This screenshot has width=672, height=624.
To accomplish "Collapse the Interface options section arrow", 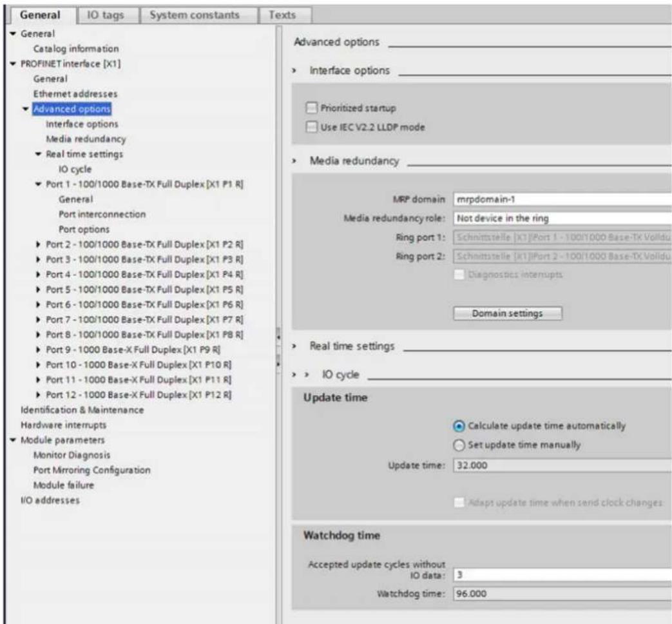I will [294, 70].
